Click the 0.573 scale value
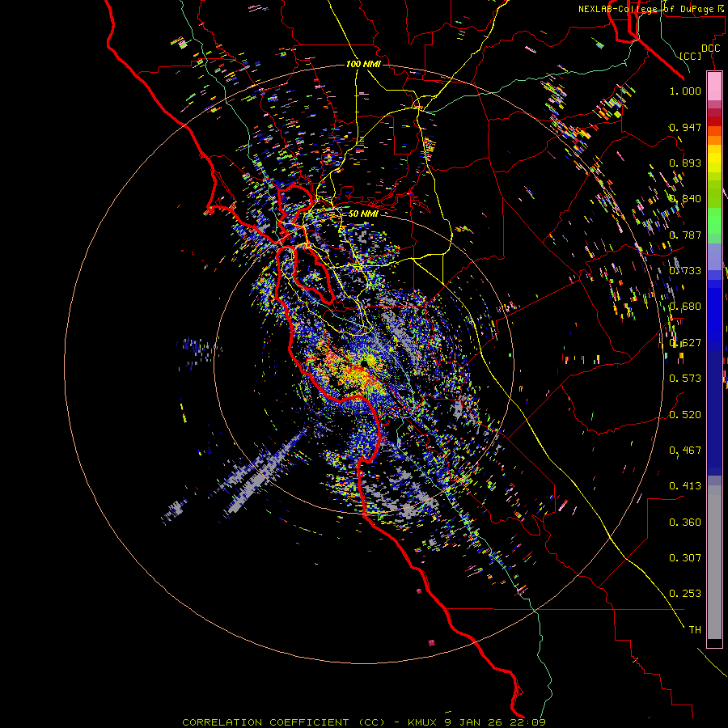The height and width of the screenshot is (728, 728). click(685, 379)
